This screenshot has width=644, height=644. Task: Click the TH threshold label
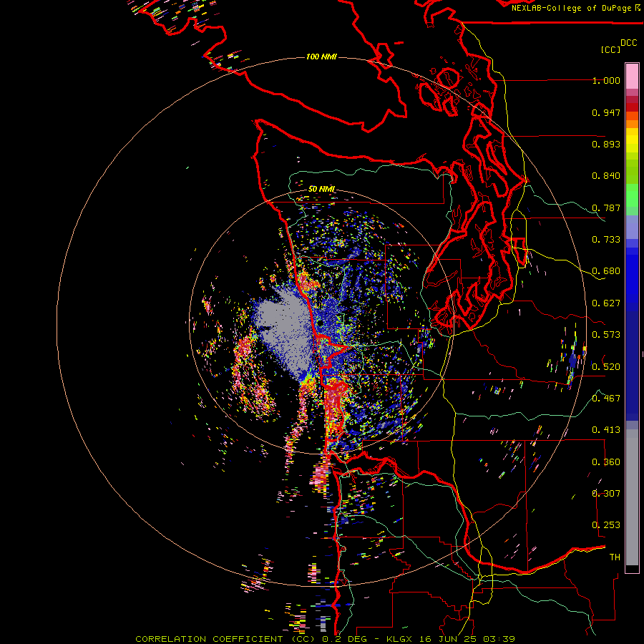(x=615, y=557)
